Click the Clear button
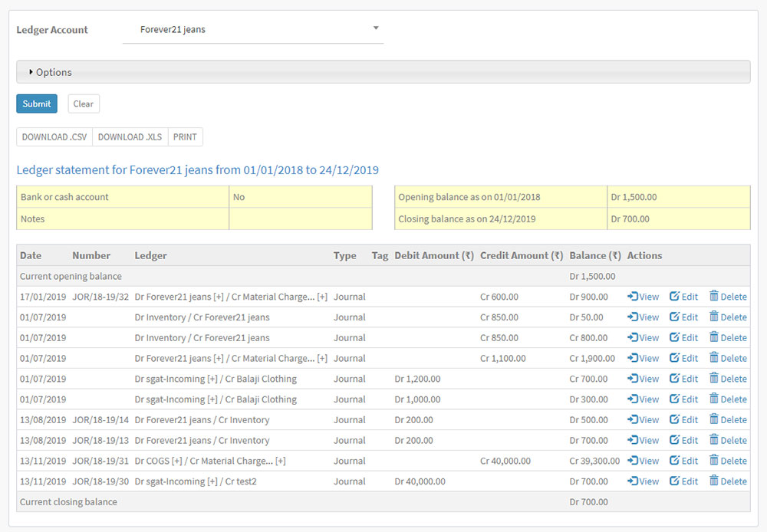This screenshot has width=767, height=532. [x=84, y=103]
